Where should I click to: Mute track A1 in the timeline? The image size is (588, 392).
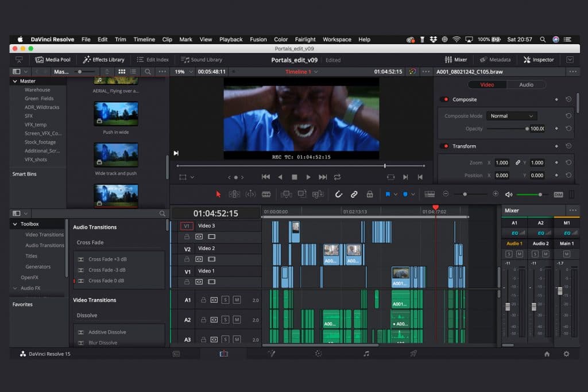coord(237,300)
